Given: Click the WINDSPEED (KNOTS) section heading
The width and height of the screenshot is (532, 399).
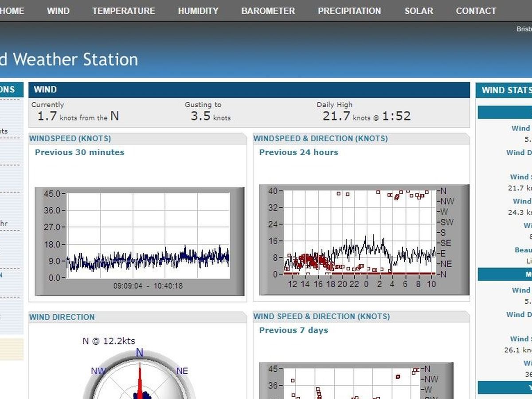Looking at the screenshot, I should [x=70, y=138].
